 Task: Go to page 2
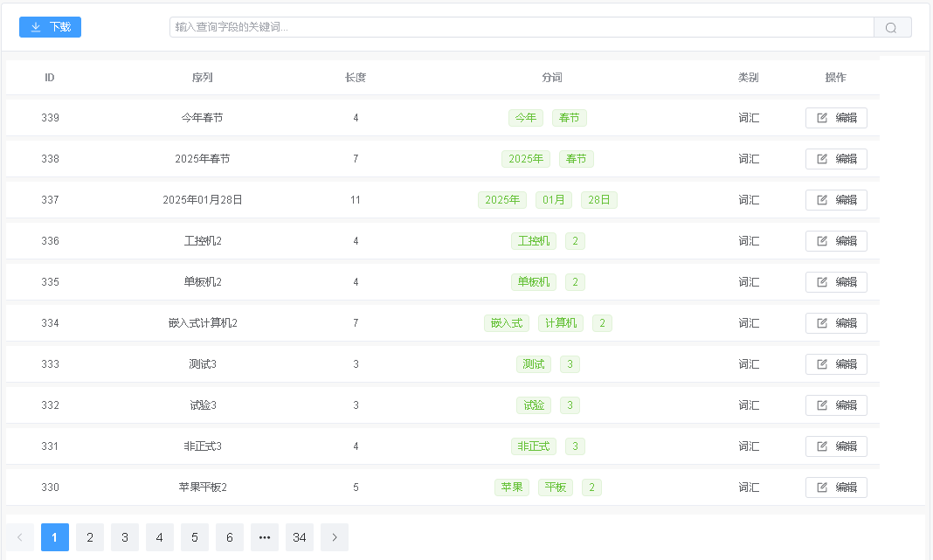pyautogui.click(x=90, y=537)
